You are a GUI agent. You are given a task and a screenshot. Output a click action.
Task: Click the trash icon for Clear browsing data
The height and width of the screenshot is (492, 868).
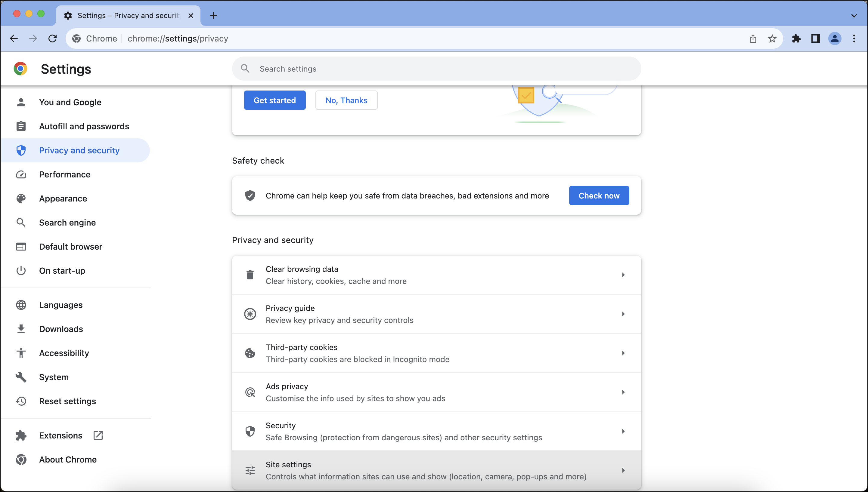pyautogui.click(x=250, y=275)
